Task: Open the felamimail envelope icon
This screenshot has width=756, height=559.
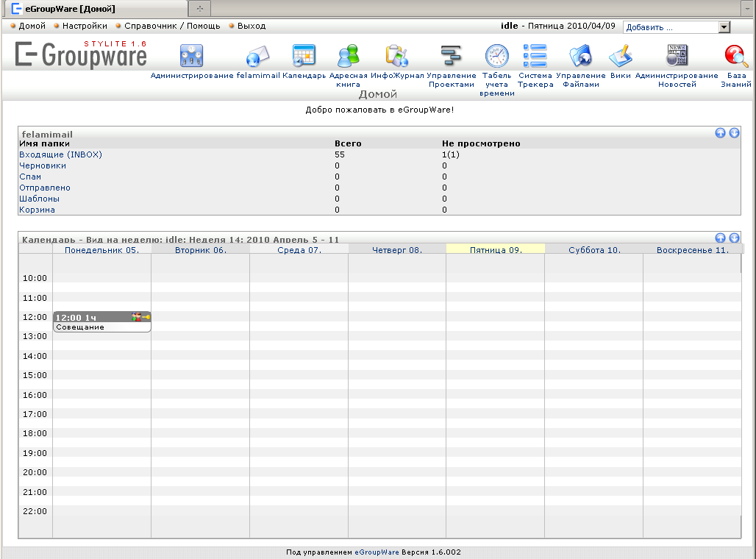Action: click(257, 55)
